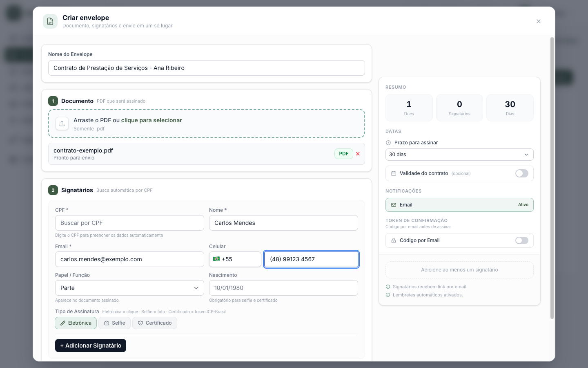Click the clock icon next to Prazo para assinar
Screen dimensions: 588x368
coord(388,143)
